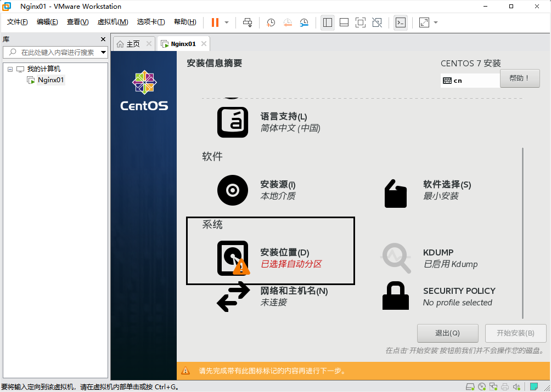The height and width of the screenshot is (392, 551).
Task: Close the Nginx01 tab
Action: pyautogui.click(x=204, y=44)
